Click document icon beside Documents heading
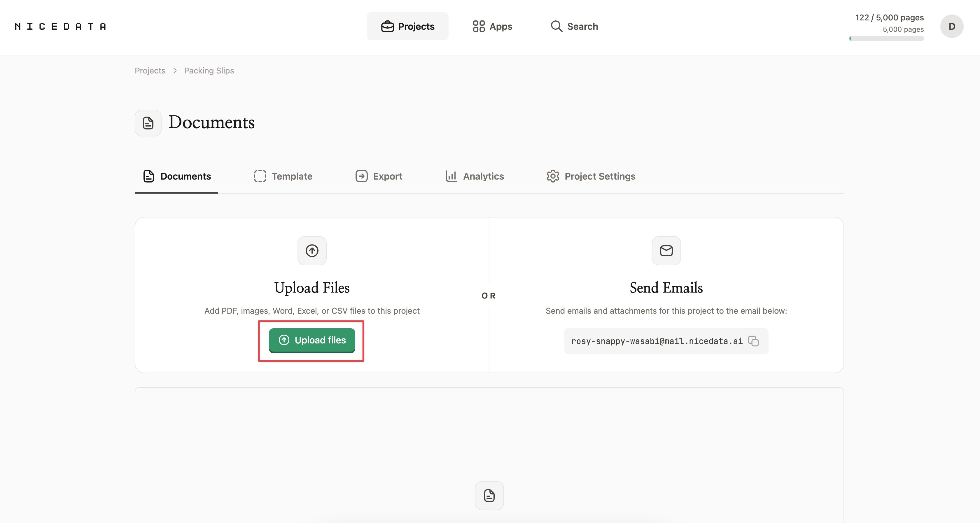This screenshot has height=523, width=980. [148, 123]
